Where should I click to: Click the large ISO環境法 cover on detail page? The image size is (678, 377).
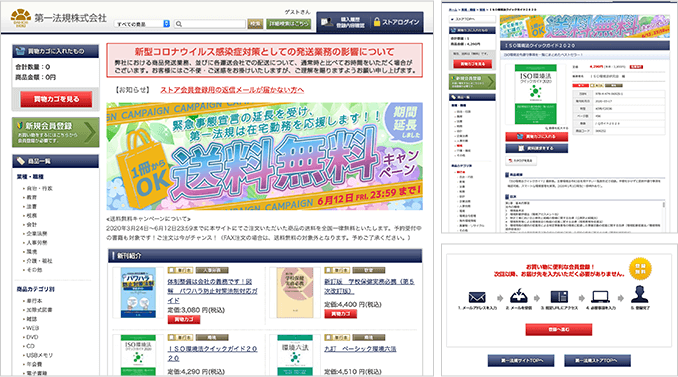(535, 95)
